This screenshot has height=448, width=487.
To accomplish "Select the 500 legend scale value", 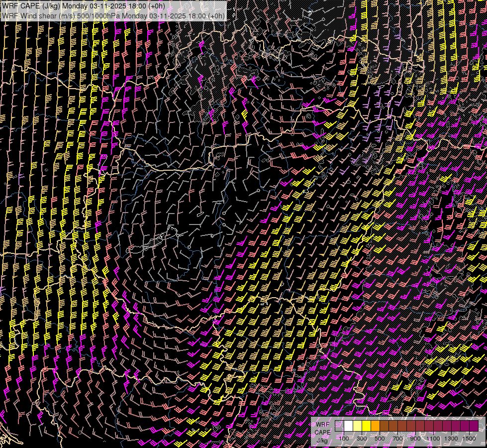I will pos(380,439).
